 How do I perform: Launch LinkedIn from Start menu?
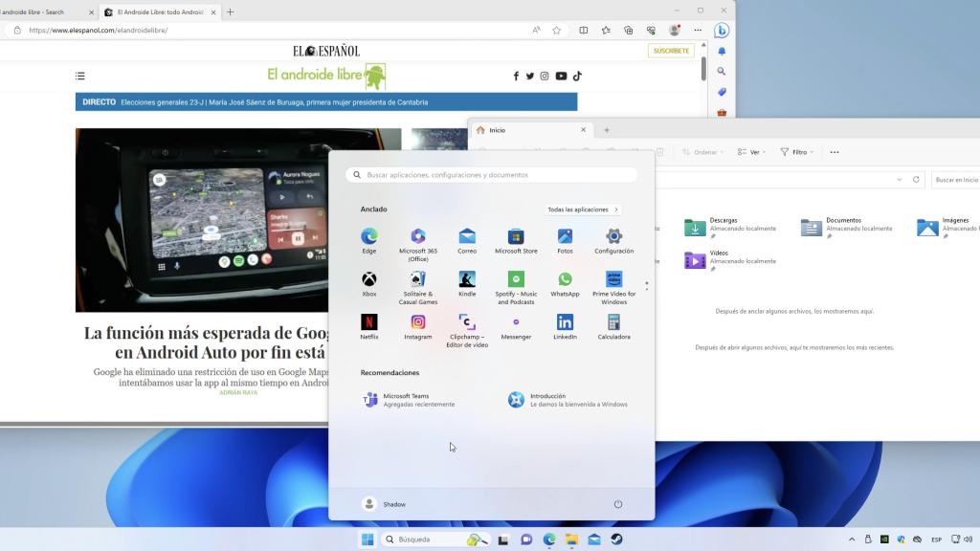pos(565,327)
